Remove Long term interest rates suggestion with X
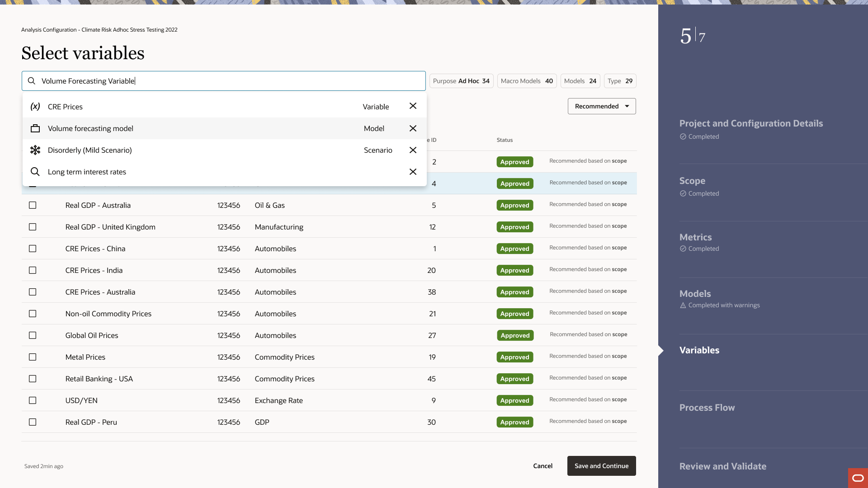This screenshot has width=868, height=488. [x=413, y=172]
